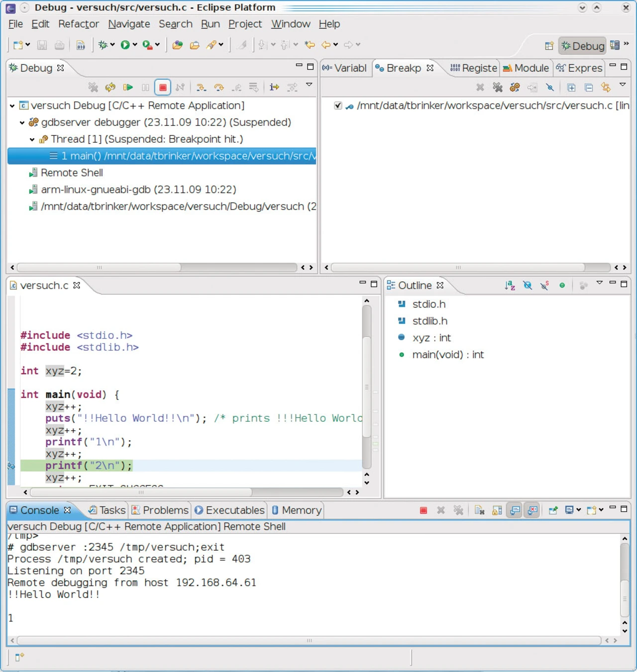
Task: Terminate the process from Console toolbar
Action: 424,510
